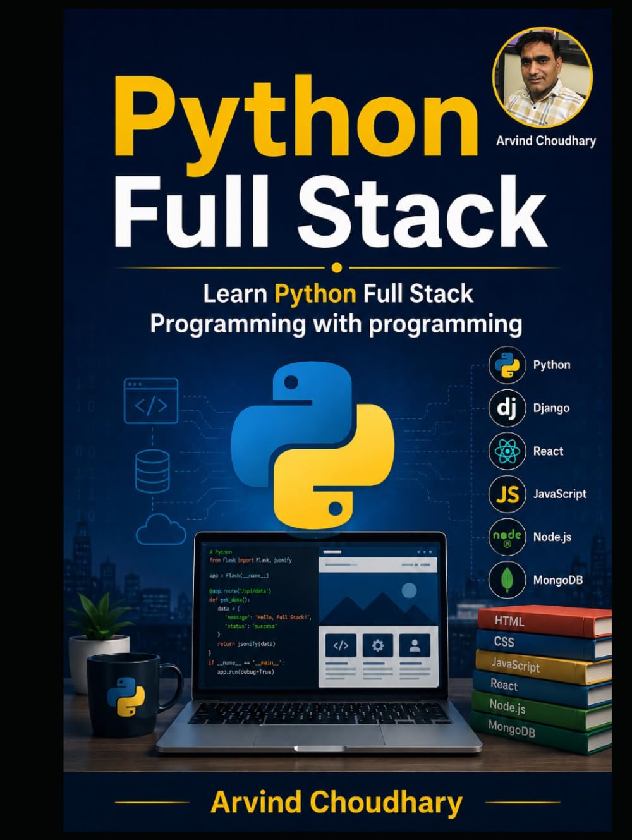This screenshot has height=840, width=632.
Task: Click the "app.run(debug=True)" code line
Action: point(245,672)
